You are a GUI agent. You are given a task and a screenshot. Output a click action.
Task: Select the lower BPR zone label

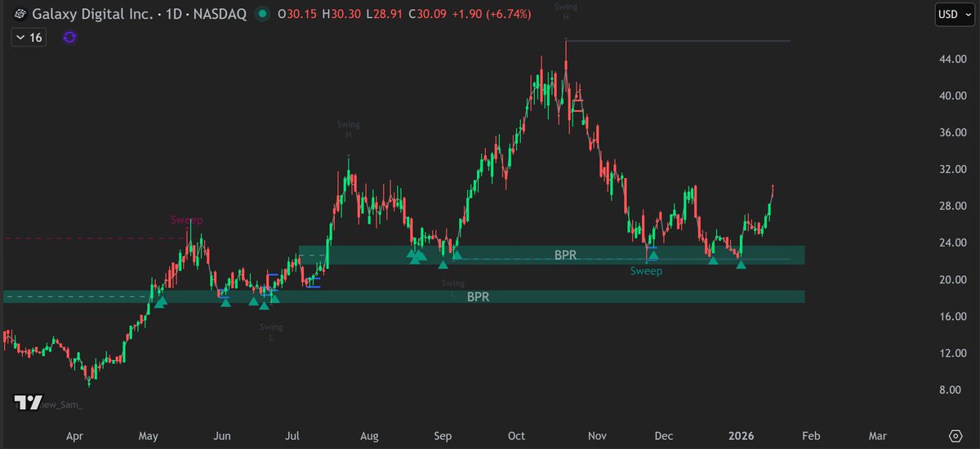[479, 297]
